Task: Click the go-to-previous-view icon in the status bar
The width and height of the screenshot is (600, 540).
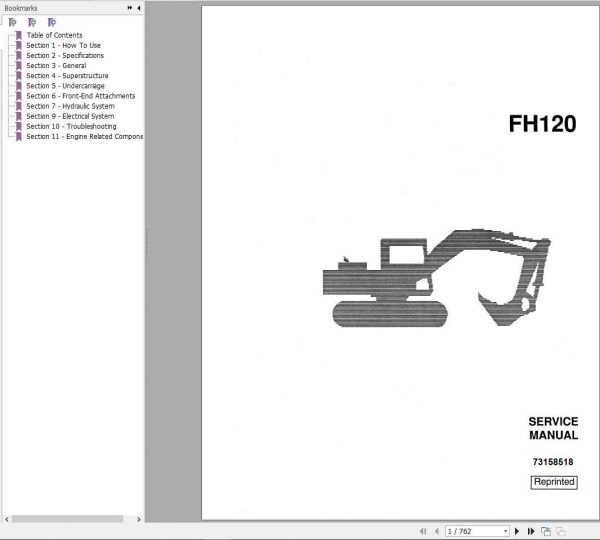Action: tap(546, 531)
